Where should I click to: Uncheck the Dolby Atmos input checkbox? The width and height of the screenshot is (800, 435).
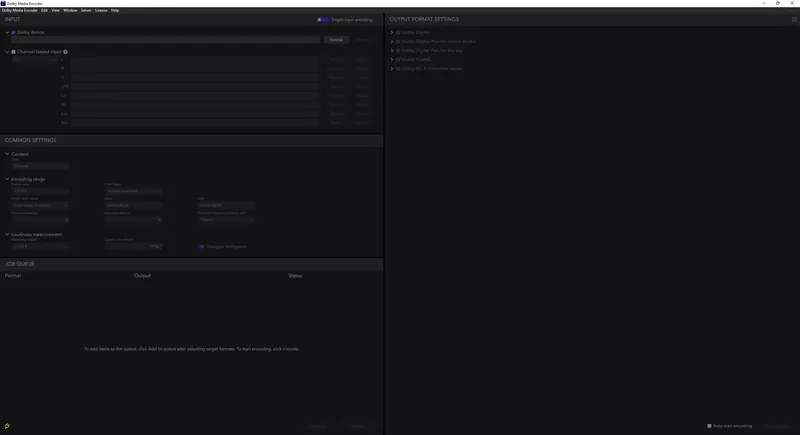[x=13, y=32]
